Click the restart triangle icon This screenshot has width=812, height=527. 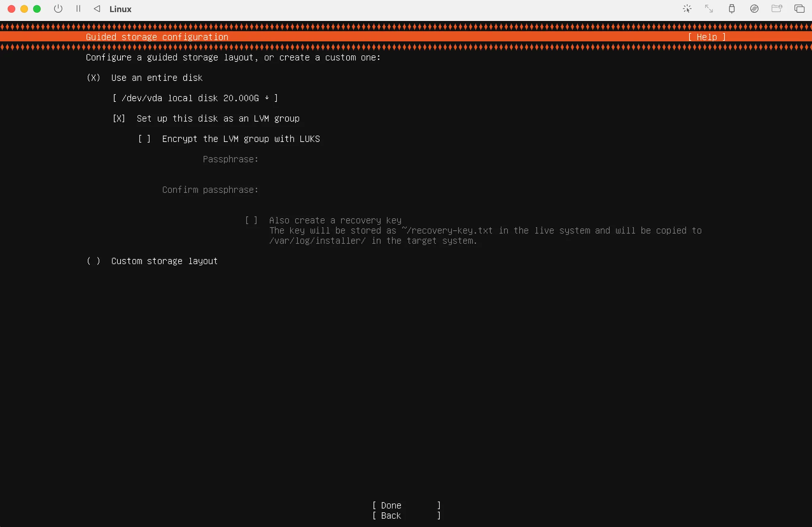click(97, 9)
